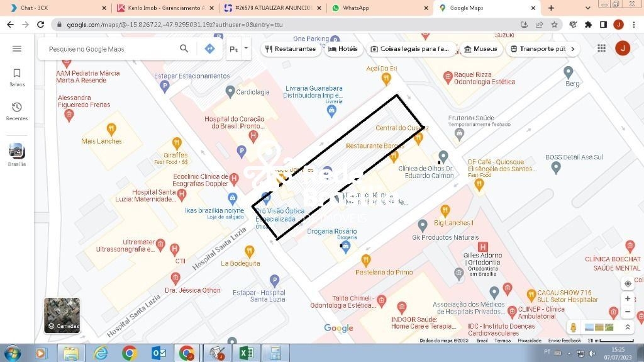Share this page icon in address bar
The image size is (644, 362).
click(539, 25)
